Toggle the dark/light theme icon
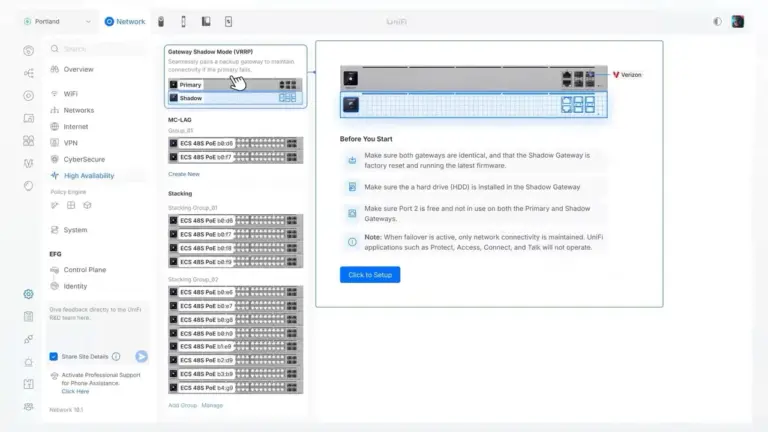This screenshot has width=768, height=432. pos(717,21)
